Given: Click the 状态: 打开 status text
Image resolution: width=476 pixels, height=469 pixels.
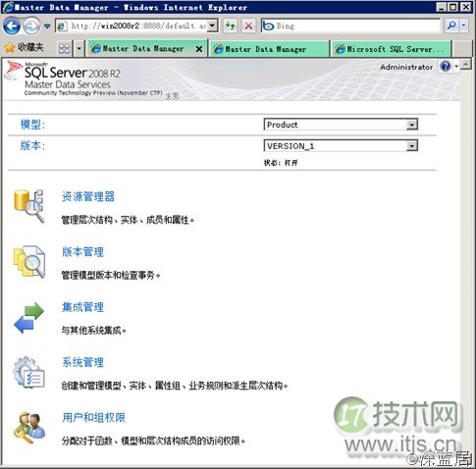Looking at the screenshot, I should point(281,163).
